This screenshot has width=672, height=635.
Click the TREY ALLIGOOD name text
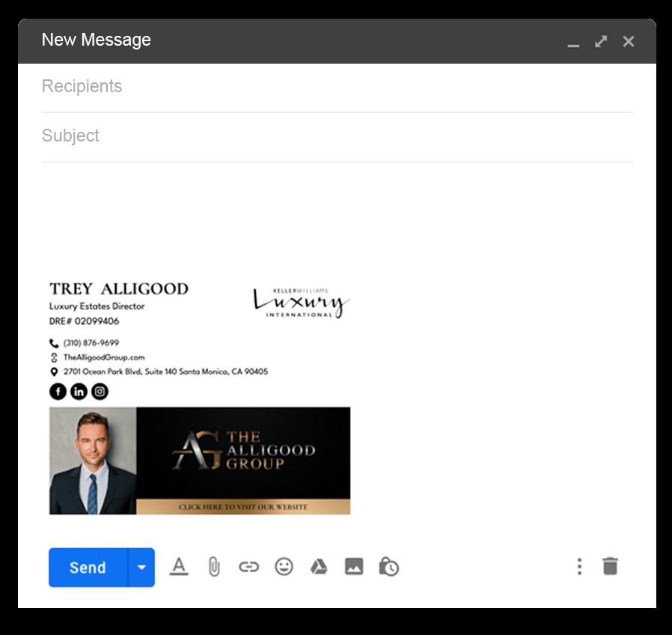point(119,289)
